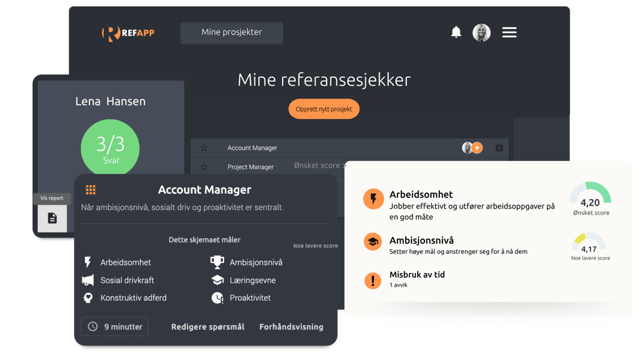
Task: Click the user profile avatar
Action: coord(481,33)
